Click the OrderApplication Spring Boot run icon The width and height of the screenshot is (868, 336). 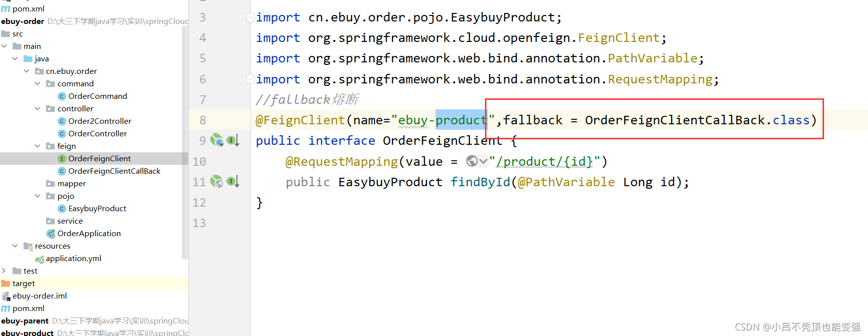pos(50,234)
